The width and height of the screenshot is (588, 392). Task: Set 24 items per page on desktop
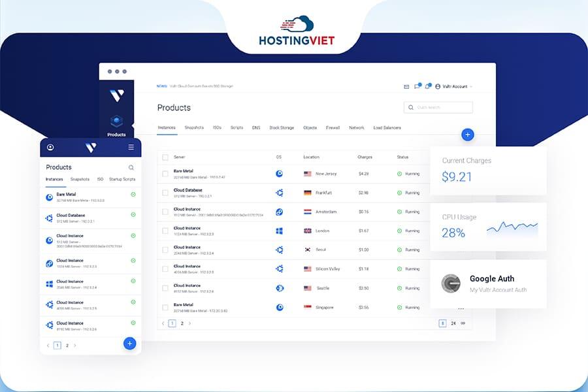[x=453, y=323]
